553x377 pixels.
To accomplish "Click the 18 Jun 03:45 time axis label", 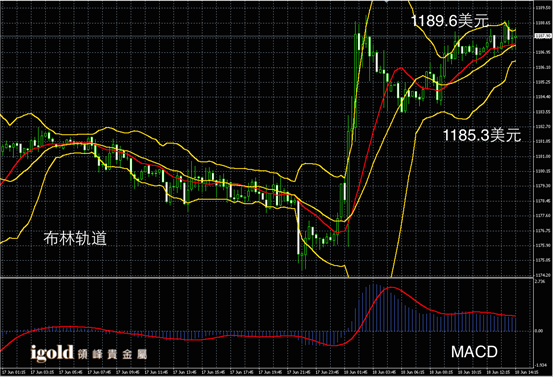I will click(384, 372).
